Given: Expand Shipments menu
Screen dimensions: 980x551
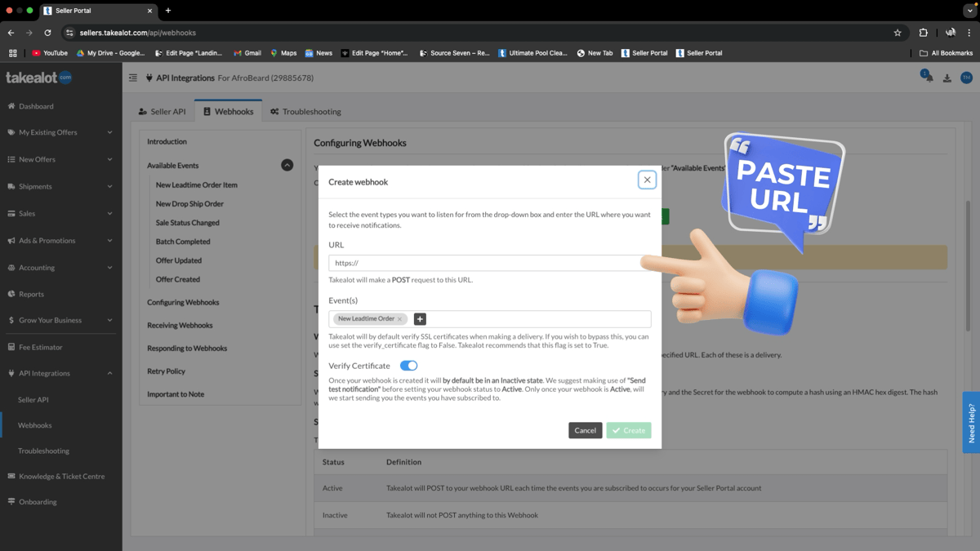Looking at the screenshot, I should (60, 186).
